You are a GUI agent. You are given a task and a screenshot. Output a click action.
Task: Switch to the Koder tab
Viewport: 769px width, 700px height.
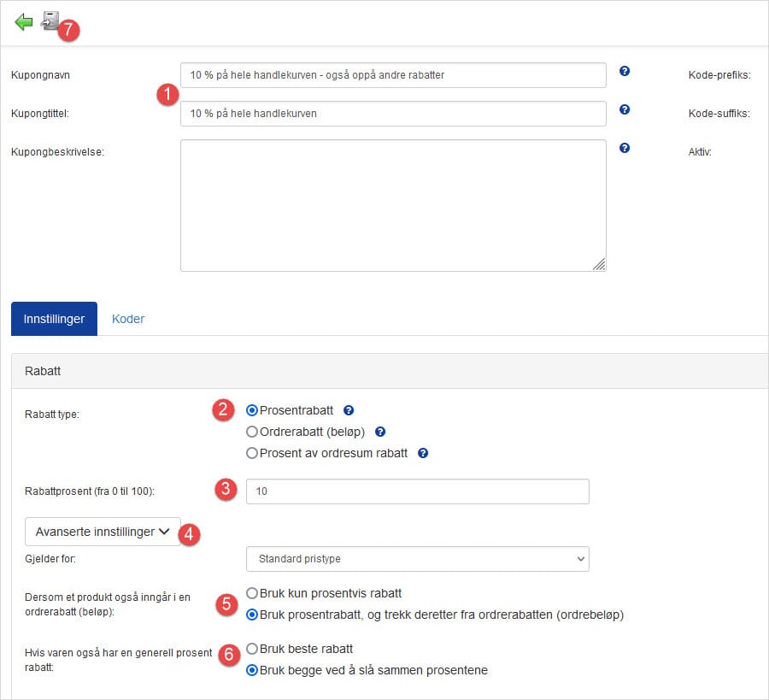tap(128, 319)
